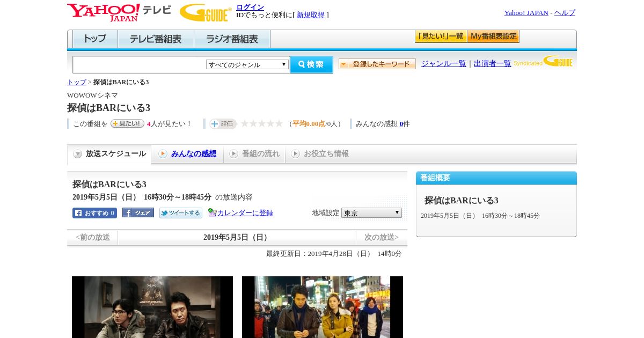Screen dimensions: 644x338
Task: Click the Facebook シェア button
Action: [x=138, y=212]
